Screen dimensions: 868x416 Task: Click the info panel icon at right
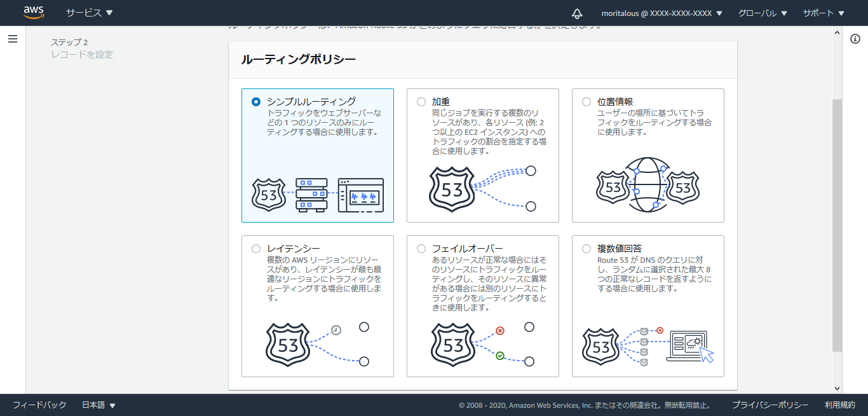coord(855,39)
